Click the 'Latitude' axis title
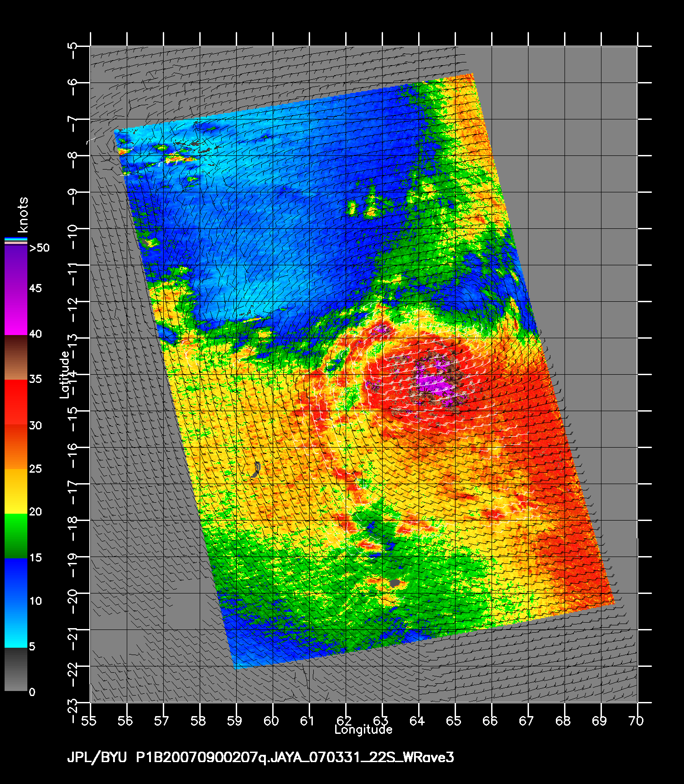The image size is (684, 784). tap(65, 375)
